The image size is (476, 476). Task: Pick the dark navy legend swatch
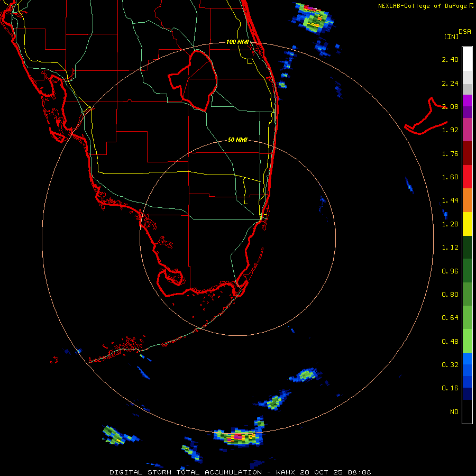pyautogui.click(x=467, y=394)
